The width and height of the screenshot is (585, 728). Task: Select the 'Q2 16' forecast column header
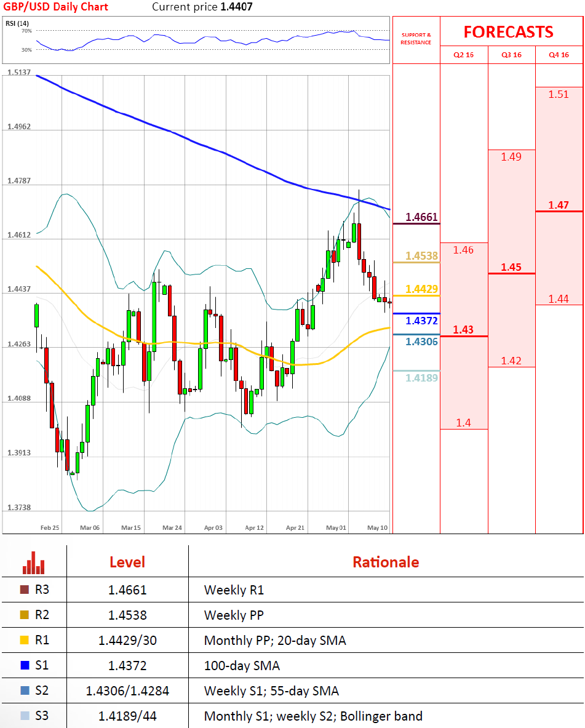click(x=463, y=55)
